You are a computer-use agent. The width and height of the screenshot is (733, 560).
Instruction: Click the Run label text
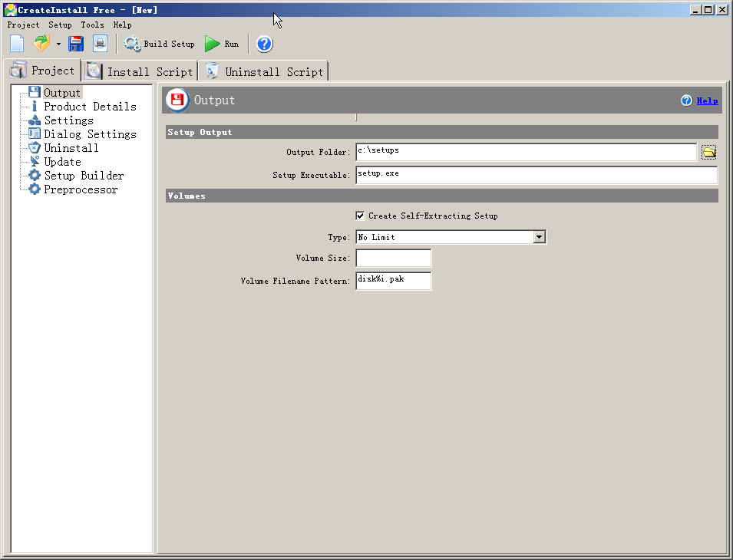(x=231, y=44)
